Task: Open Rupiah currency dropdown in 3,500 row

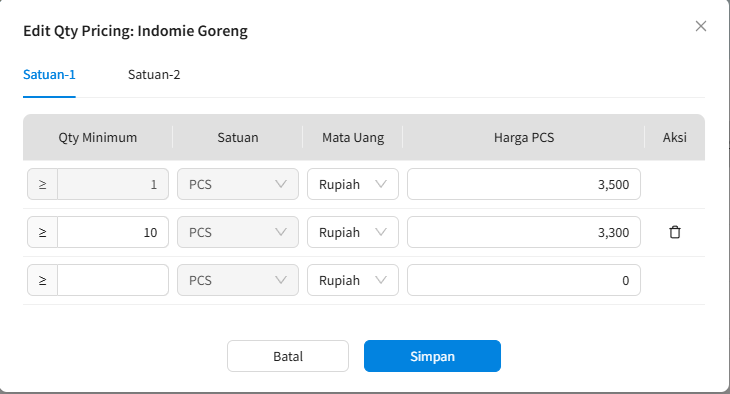Action: (x=353, y=184)
